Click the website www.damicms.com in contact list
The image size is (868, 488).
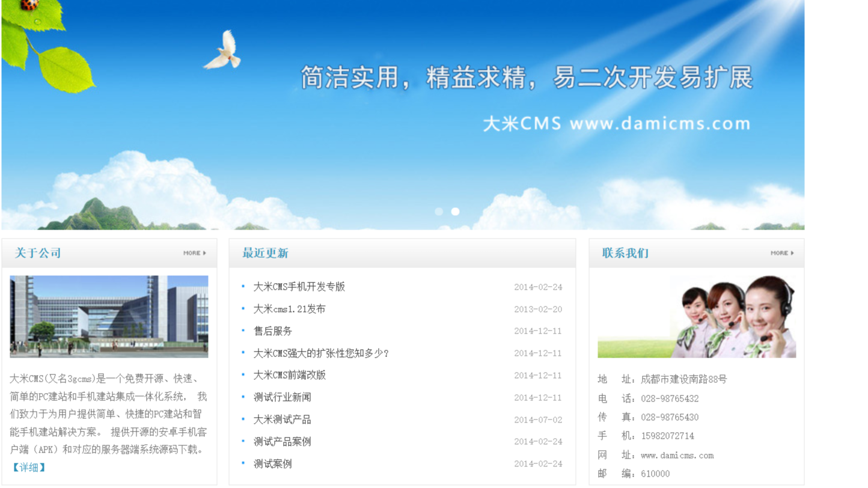point(677,455)
